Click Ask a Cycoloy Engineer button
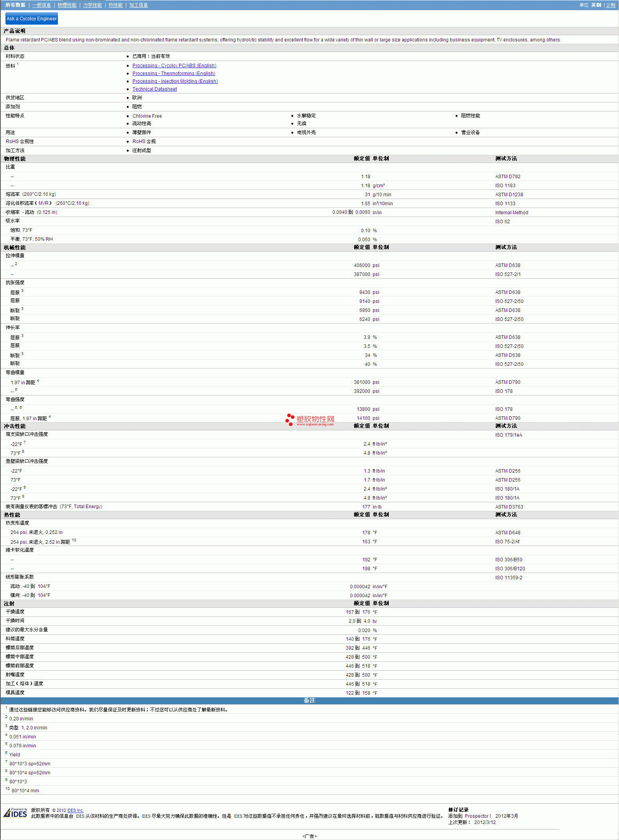Screen dimensions: 619x840 32,19
